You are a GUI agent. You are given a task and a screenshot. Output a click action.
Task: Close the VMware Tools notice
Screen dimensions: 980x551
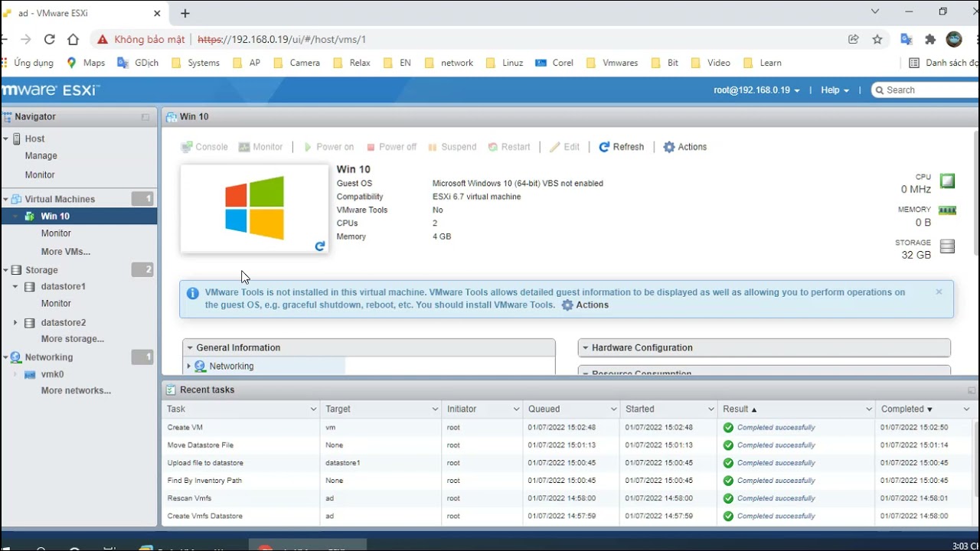point(939,292)
